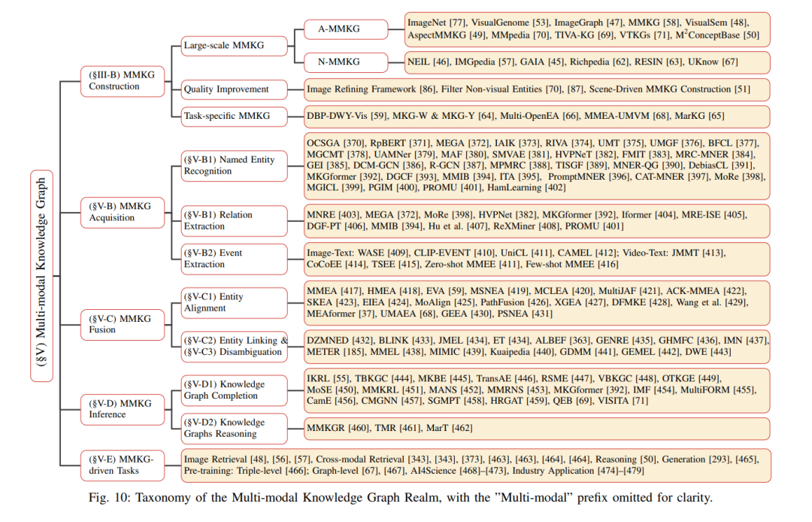Select the MMKG Construction node
The image size is (812, 522).
click(x=123, y=80)
